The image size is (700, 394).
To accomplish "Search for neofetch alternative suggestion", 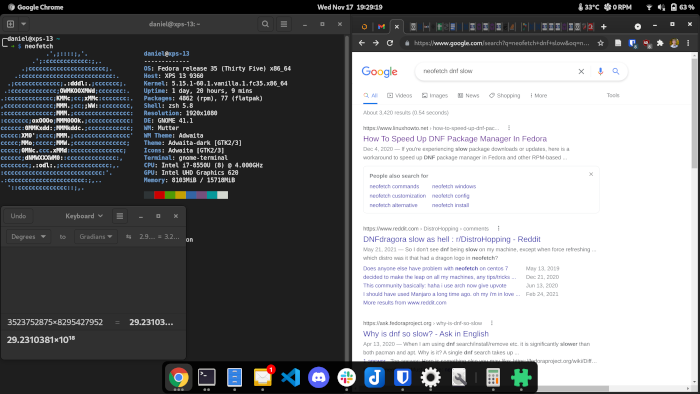I will tap(393, 205).
